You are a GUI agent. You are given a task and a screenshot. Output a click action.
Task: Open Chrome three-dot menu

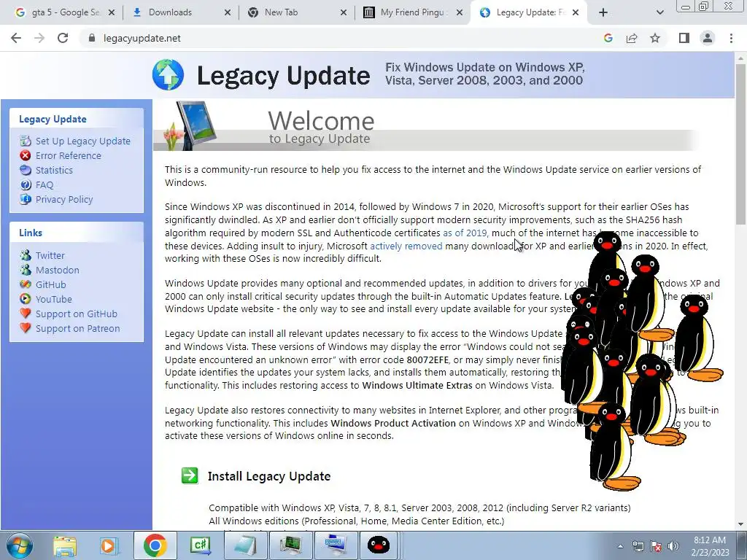731,38
